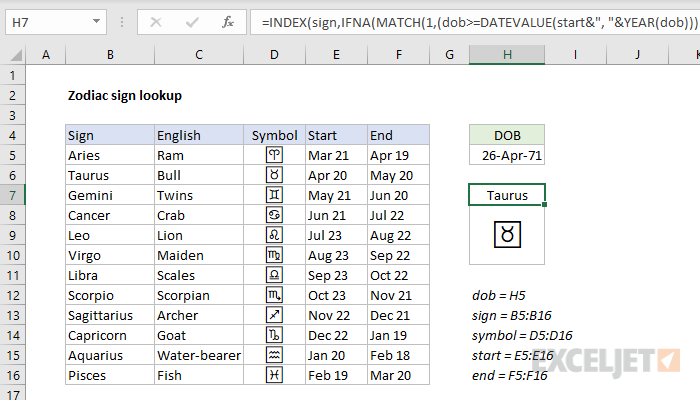Click the 'Maiden' cell
The image size is (700, 400).
[199, 255]
